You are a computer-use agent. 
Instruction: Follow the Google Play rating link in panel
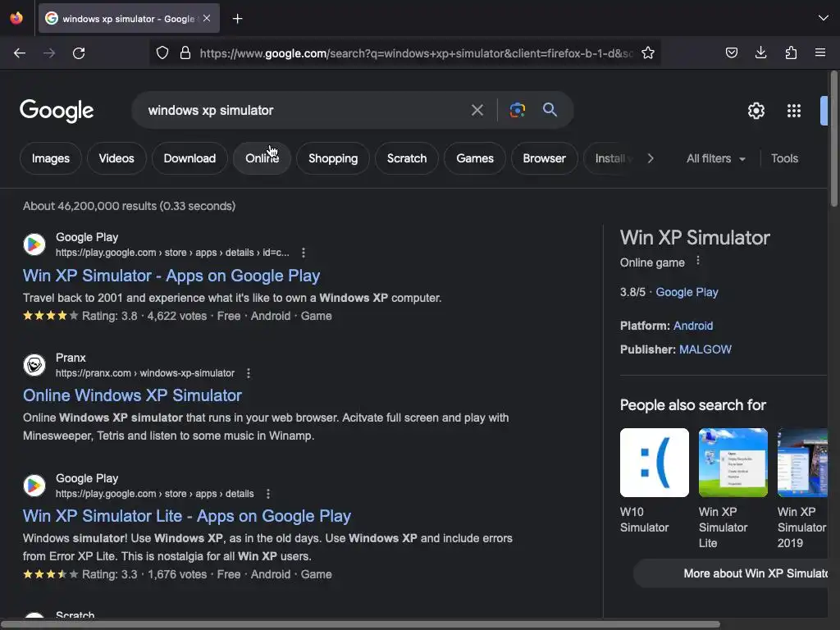tap(687, 292)
